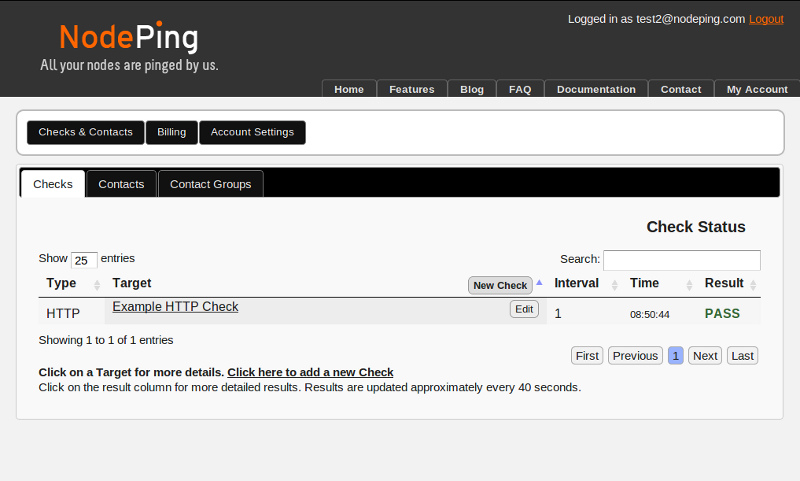
Task: Click the Target column sort arrow
Action: [540, 283]
